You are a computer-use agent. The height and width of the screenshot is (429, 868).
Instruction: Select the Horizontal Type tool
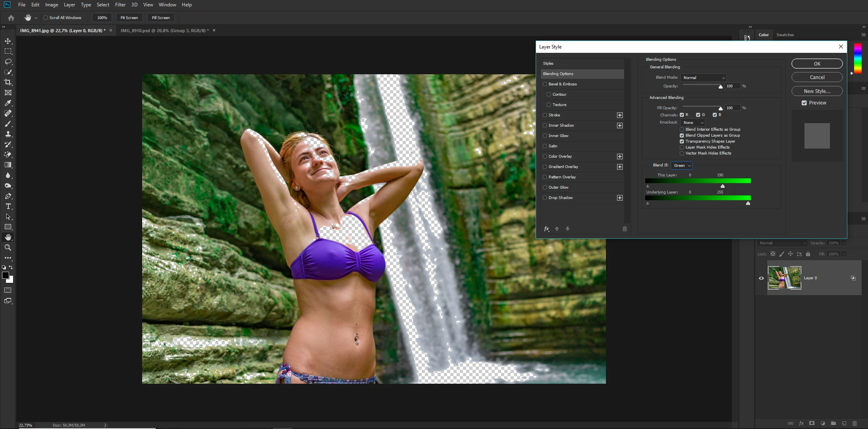pos(8,206)
